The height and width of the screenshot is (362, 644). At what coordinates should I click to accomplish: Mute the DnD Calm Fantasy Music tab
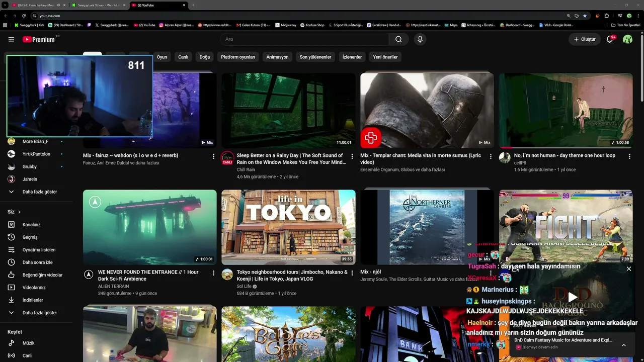[58, 5]
